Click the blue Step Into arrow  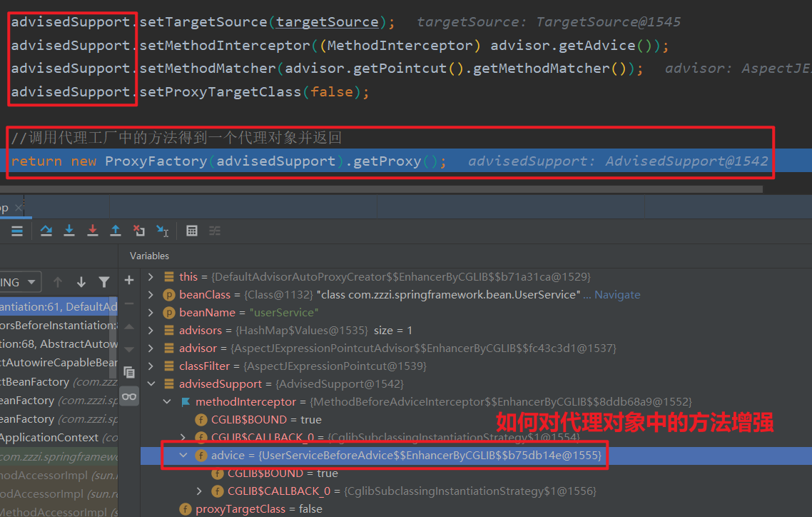(x=69, y=231)
